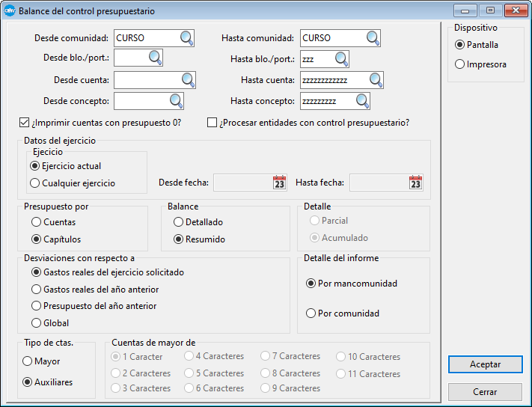Click Hasta cuenta lookup magnifier
532x407 pixels.
pos(375,80)
